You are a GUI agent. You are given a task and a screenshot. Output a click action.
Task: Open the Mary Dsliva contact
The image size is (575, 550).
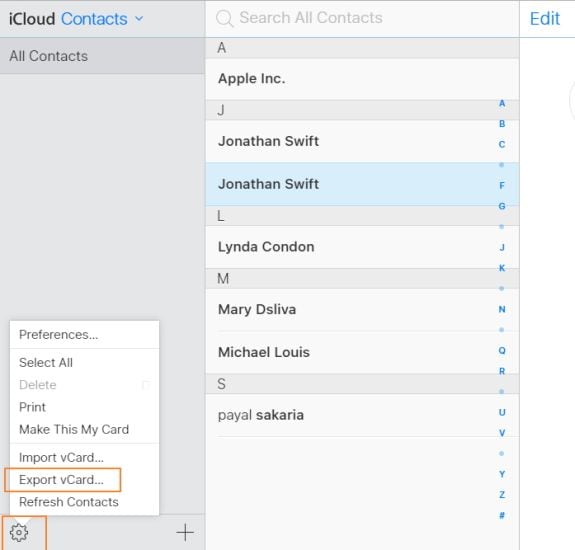362,309
